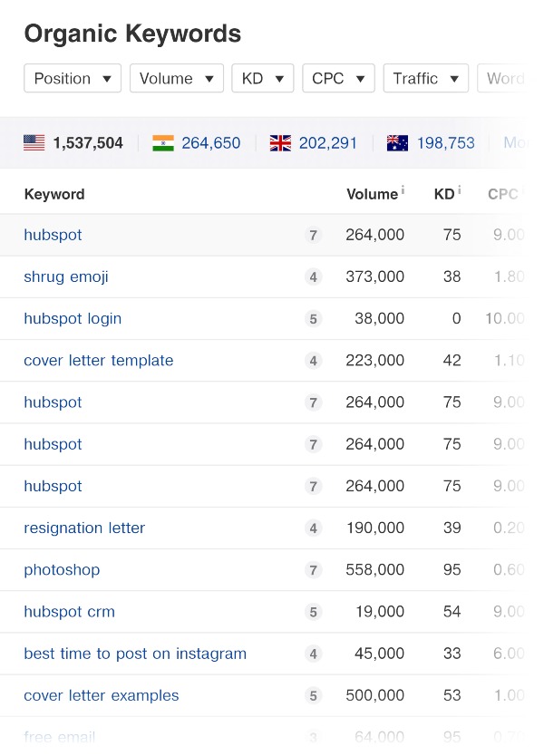Expand the KD filter dropdown
544x756 pixels.
coord(263,79)
